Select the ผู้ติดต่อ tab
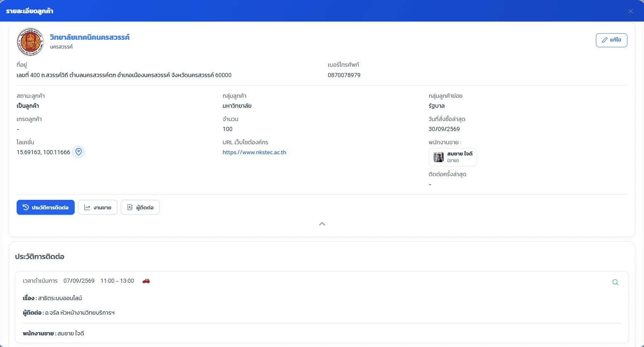 point(140,207)
